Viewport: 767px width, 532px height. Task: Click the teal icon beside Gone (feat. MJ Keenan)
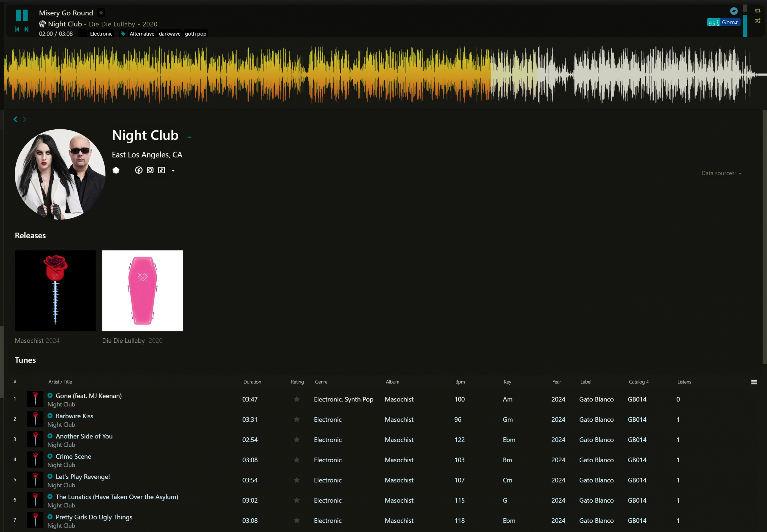[50, 395]
